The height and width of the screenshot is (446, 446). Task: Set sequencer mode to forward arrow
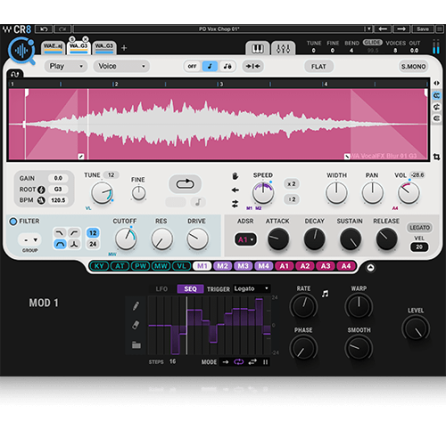226,362
